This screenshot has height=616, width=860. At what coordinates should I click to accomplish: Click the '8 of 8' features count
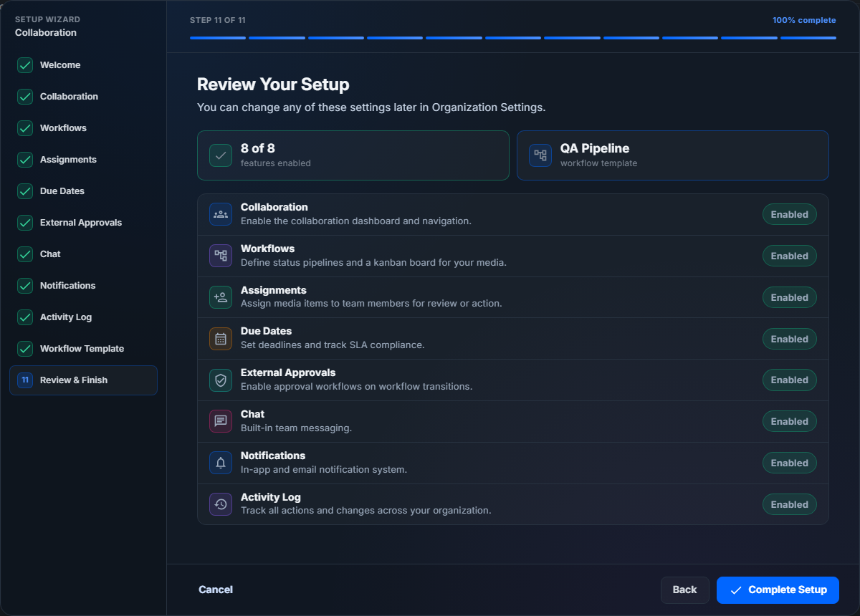tap(258, 148)
